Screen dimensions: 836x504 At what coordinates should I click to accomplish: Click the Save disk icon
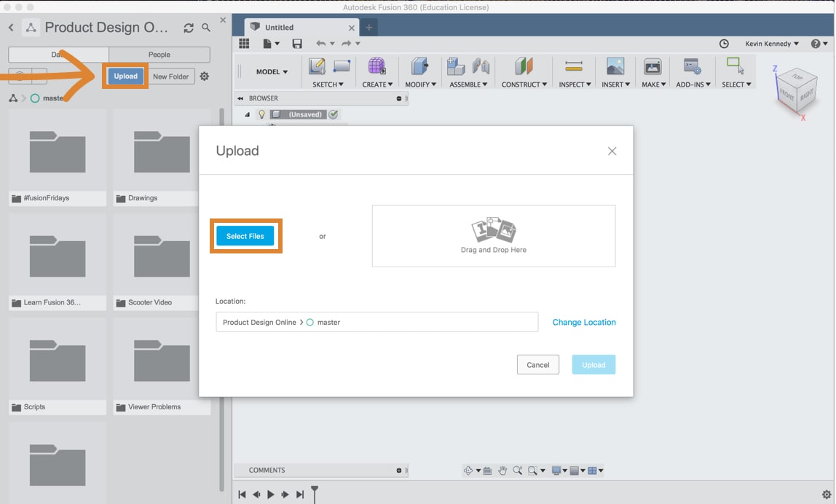click(298, 44)
